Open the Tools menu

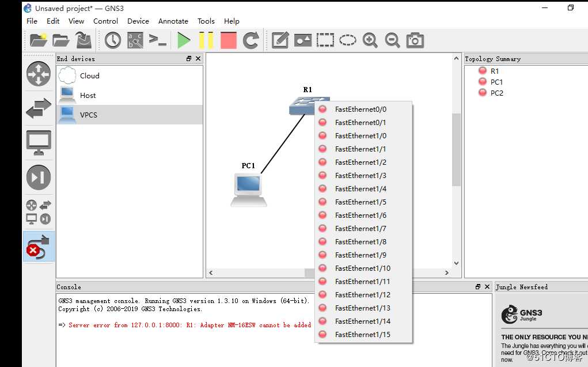pyautogui.click(x=206, y=21)
